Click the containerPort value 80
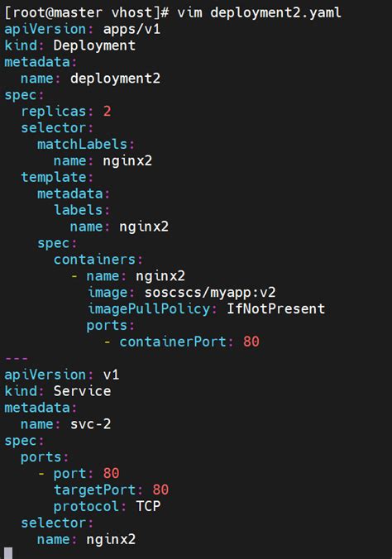The height and width of the screenshot is (559, 392). [251, 342]
